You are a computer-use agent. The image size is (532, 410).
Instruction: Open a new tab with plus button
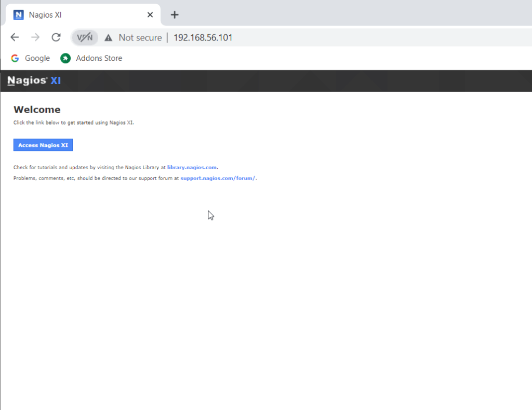pyautogui.click(x=175, y=15)
